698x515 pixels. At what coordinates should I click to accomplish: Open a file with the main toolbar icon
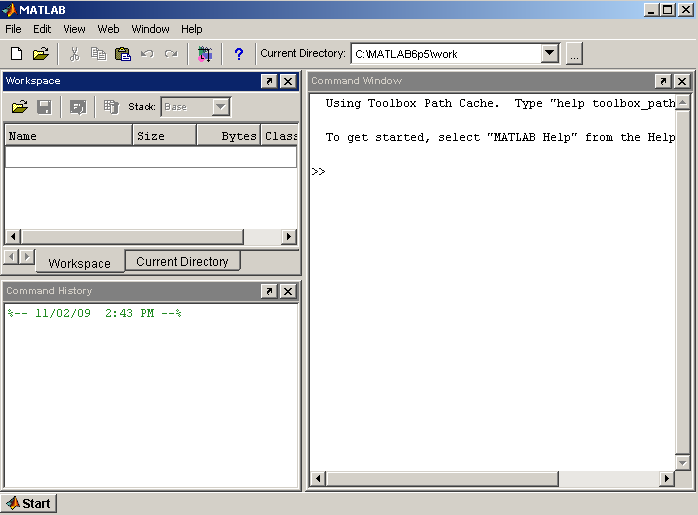click(x=41, y=54)
